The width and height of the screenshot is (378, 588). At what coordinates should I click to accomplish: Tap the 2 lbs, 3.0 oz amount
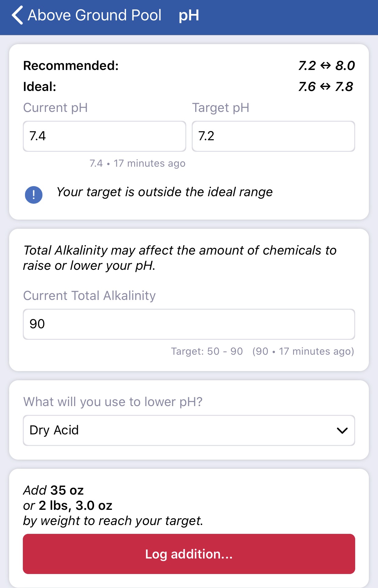pos(75,506)
